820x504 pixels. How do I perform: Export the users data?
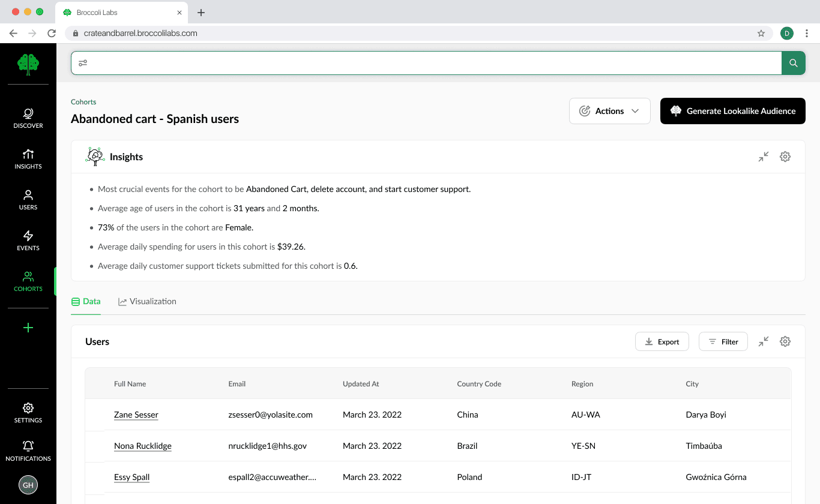pyautogui.click(x=662, y=341)
